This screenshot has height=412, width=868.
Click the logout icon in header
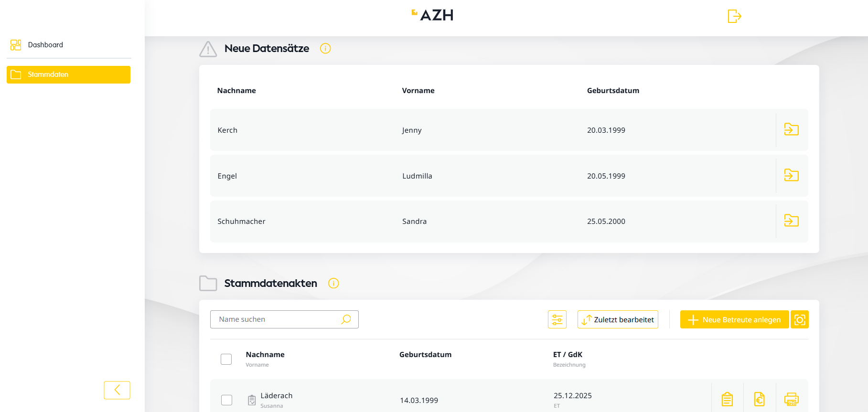pyautogui.click(x=734, y=16)
